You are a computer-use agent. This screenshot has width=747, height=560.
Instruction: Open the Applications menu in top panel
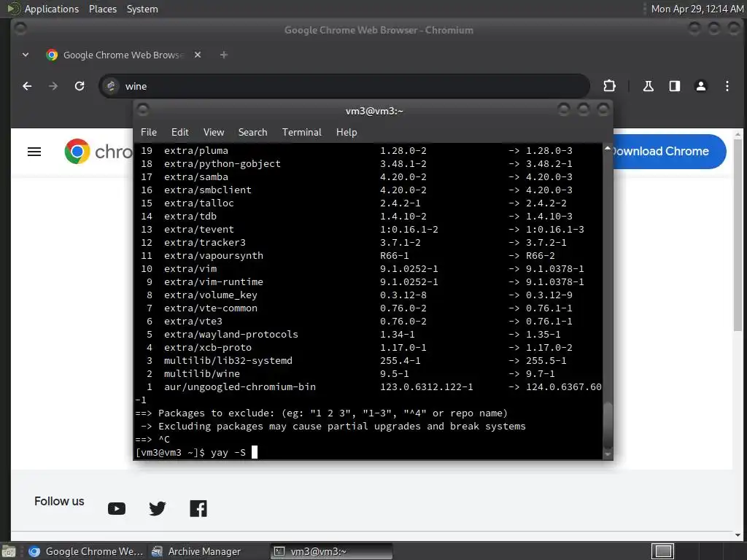click(x=52, y=9)
